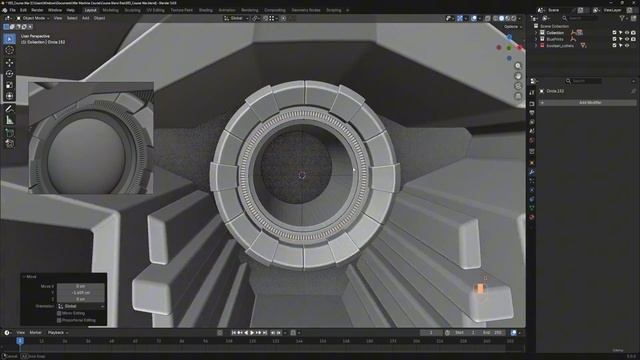Screen dimensions: 640x360
Task: Hide boolean_cutters collection via eye icon
Action: coord(627,46)
